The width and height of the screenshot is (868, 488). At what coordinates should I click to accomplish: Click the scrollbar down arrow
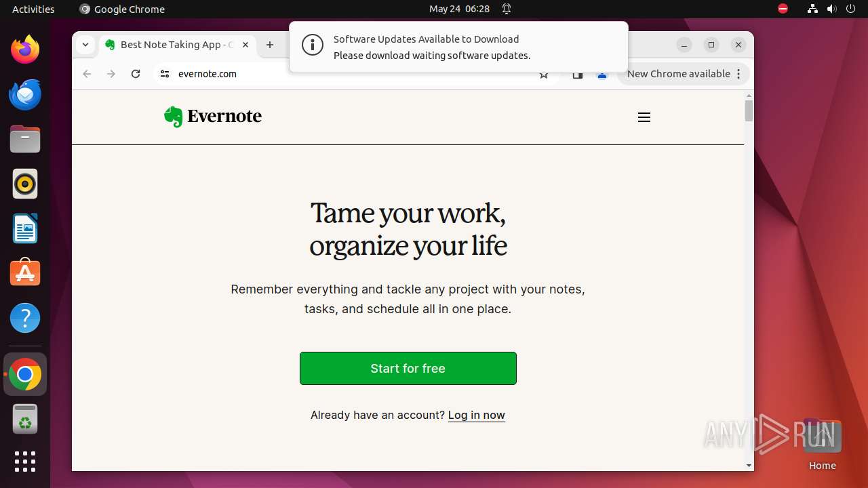point(749,466)
